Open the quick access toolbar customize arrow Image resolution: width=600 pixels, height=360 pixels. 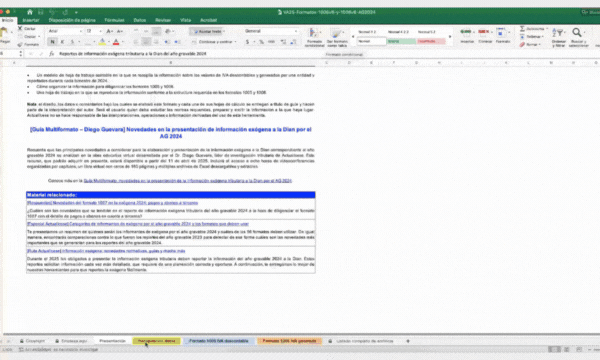click(76, 13)
